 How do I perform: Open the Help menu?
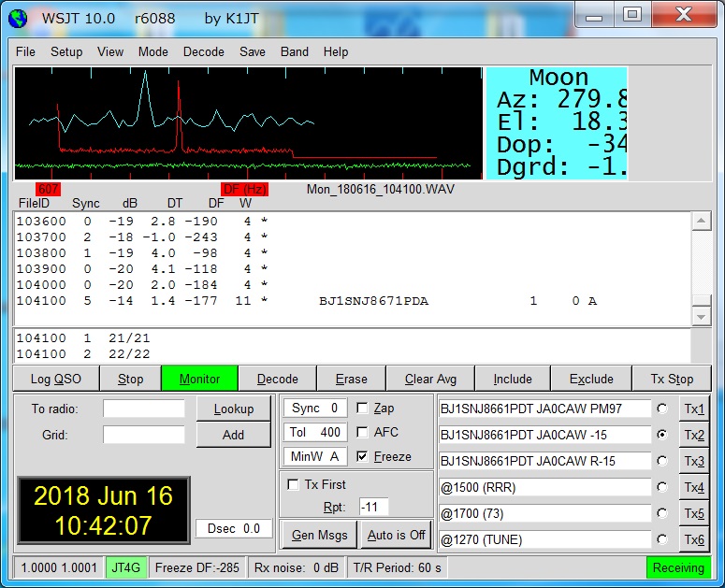pyautogui.click(x=336, y=51)
